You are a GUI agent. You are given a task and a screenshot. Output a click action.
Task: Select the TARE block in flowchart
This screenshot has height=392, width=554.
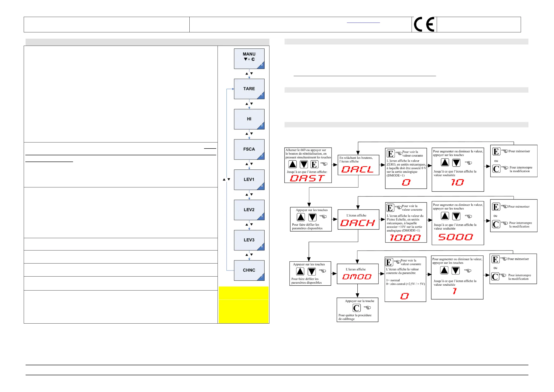point(249,89)
